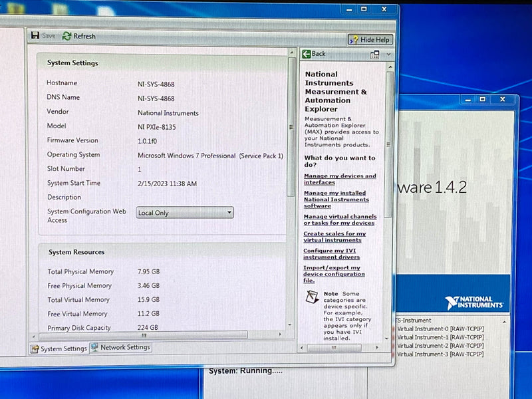Click the Save icon on the toolbar
Image resolution: width=532 pixels, height=399 pixels.
[x=35, y=37]
